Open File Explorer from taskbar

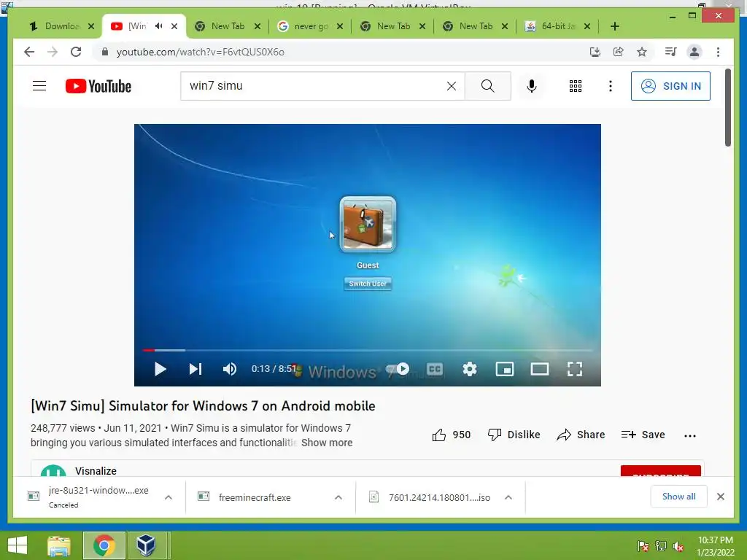tap(59, 545)
